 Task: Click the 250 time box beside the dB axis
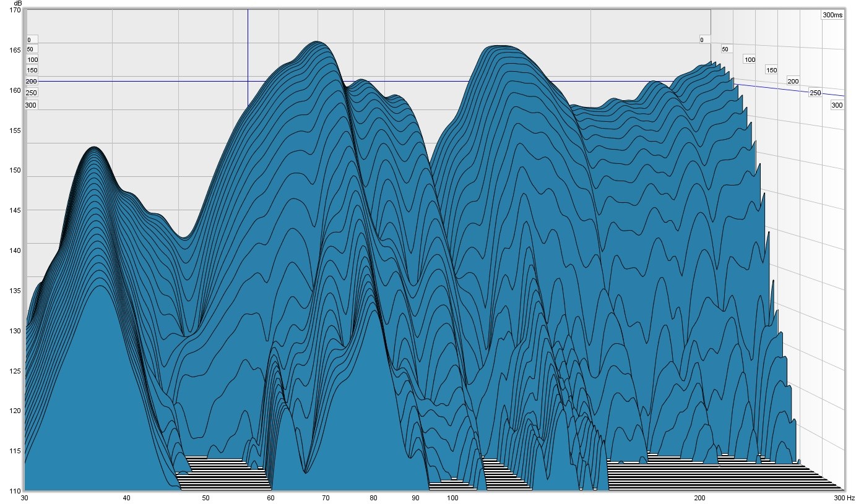31,93
